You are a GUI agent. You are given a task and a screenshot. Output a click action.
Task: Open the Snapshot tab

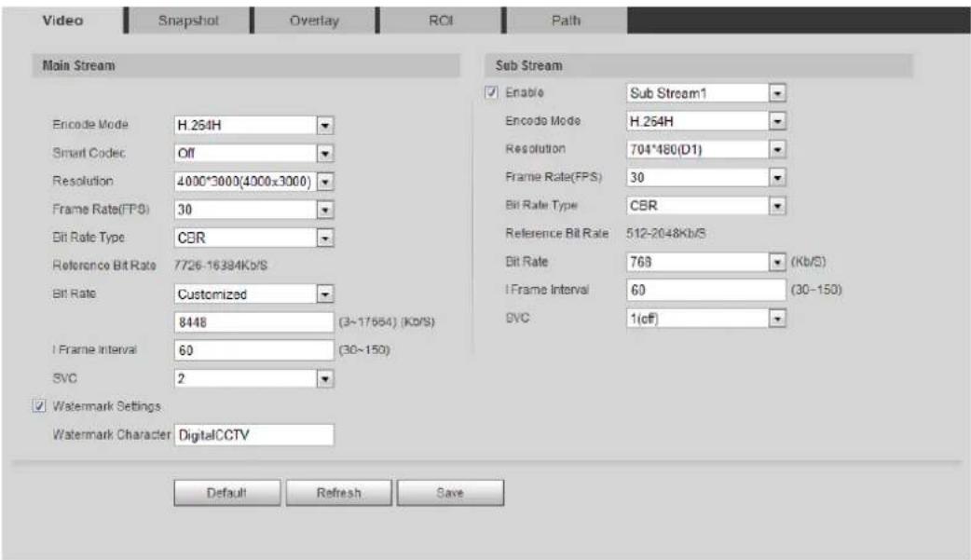188,20
